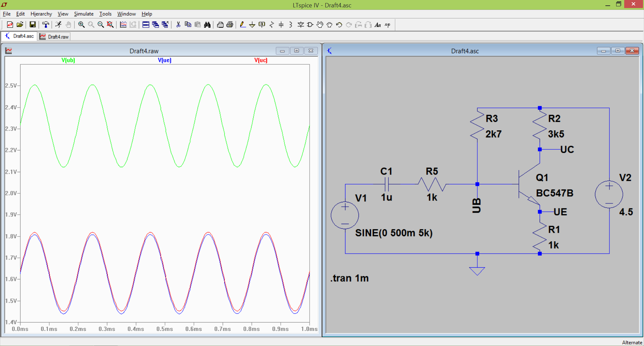Open the View menu
The image size is (644, 346).
[x=63, y=14]
